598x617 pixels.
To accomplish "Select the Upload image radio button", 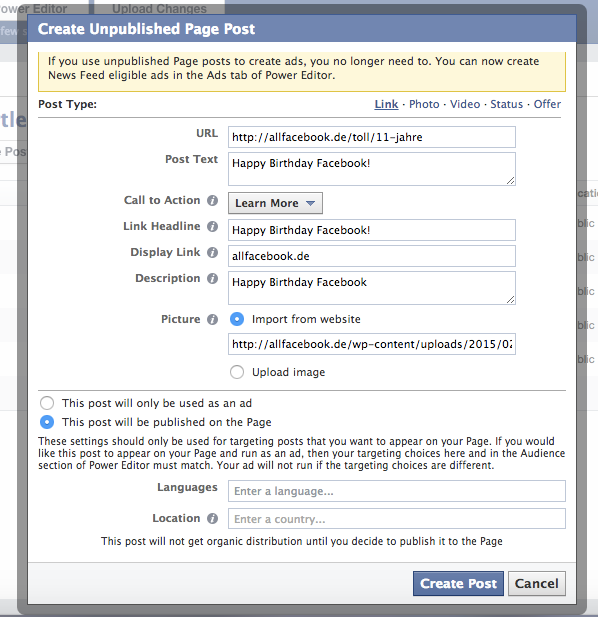I will (237, 372).
